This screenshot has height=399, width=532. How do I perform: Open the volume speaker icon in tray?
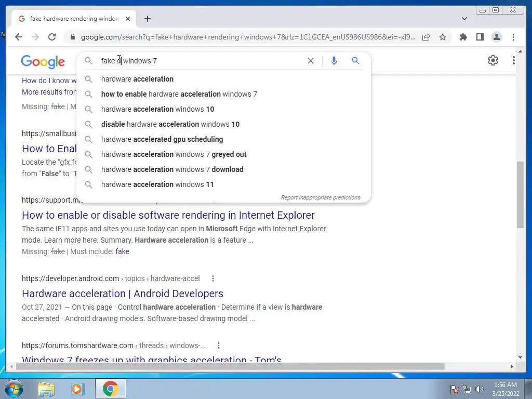pyautogui.click(x=480, y=389)
